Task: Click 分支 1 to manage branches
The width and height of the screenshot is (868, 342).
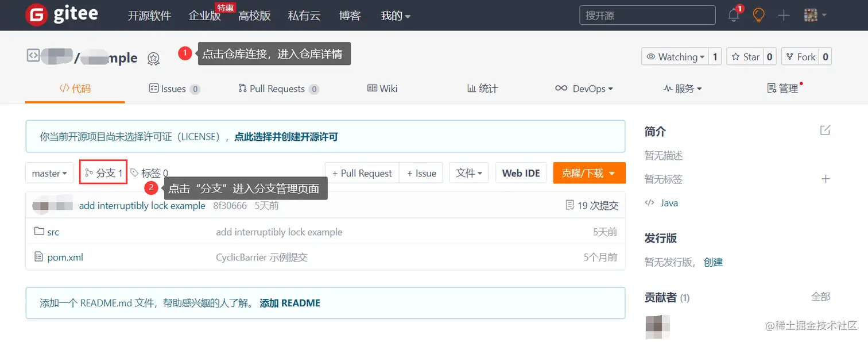Action: (103, 172)
